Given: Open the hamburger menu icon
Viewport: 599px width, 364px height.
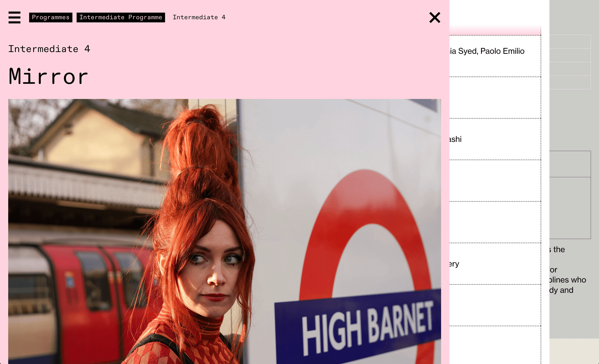Looking at the screenshot, I should (x=14, y=17).
